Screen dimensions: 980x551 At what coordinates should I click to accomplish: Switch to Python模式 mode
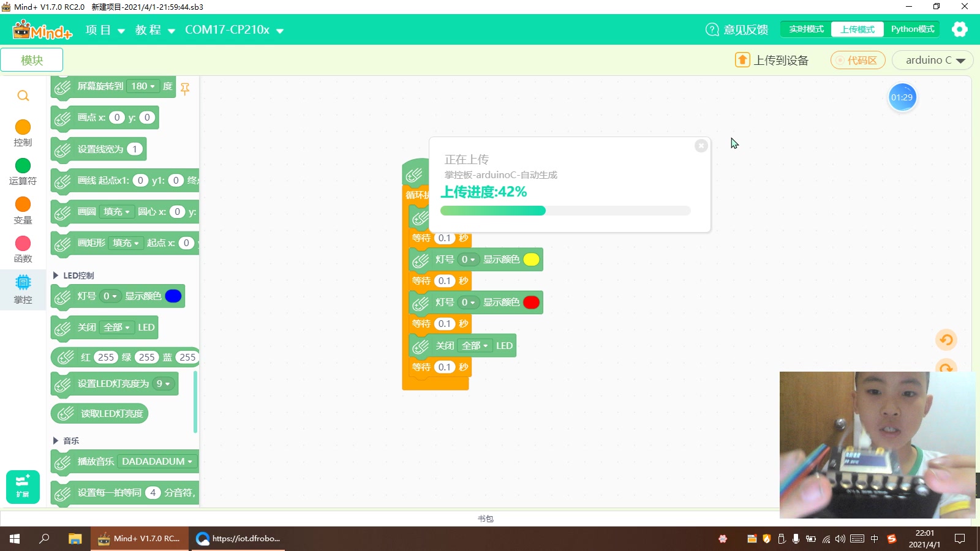pyautogui.click(x=913, y=29)
